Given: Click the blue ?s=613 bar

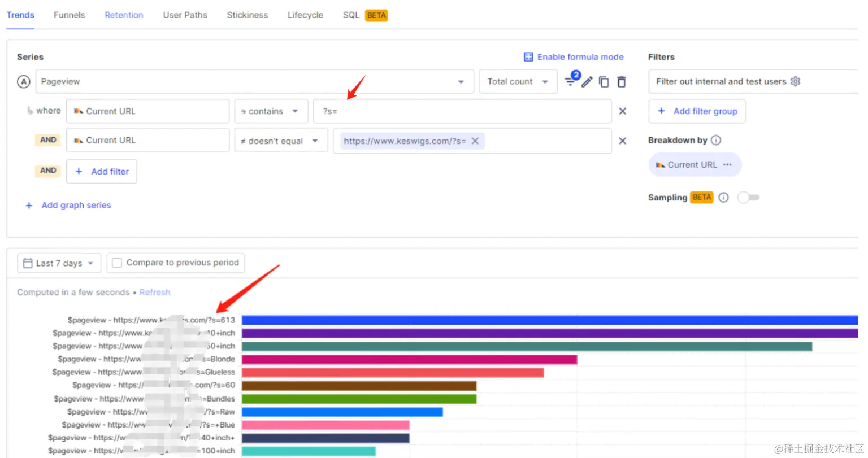Looking at the screenshot, I should (550, 320).
